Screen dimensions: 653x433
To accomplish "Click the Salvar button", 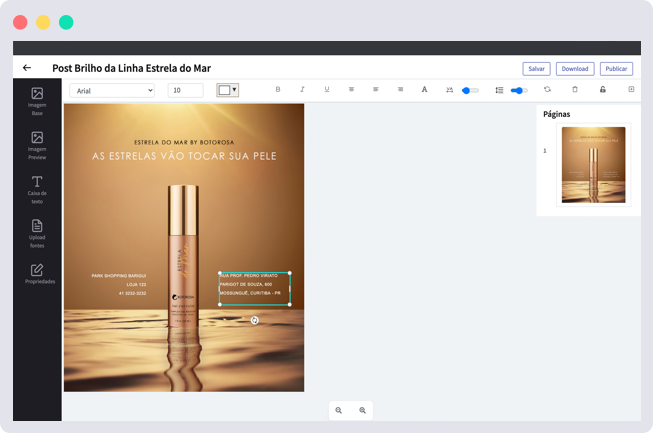I will [536, 69].
